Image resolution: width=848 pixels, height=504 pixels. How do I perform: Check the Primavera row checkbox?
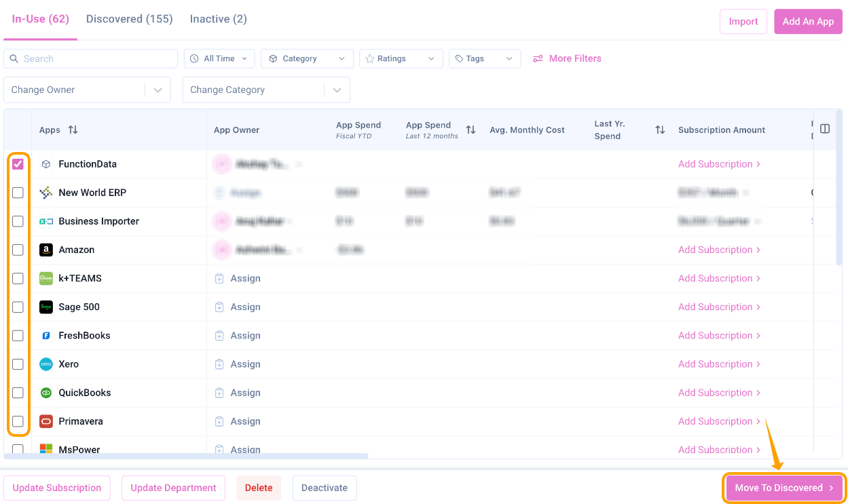point(18,421)
